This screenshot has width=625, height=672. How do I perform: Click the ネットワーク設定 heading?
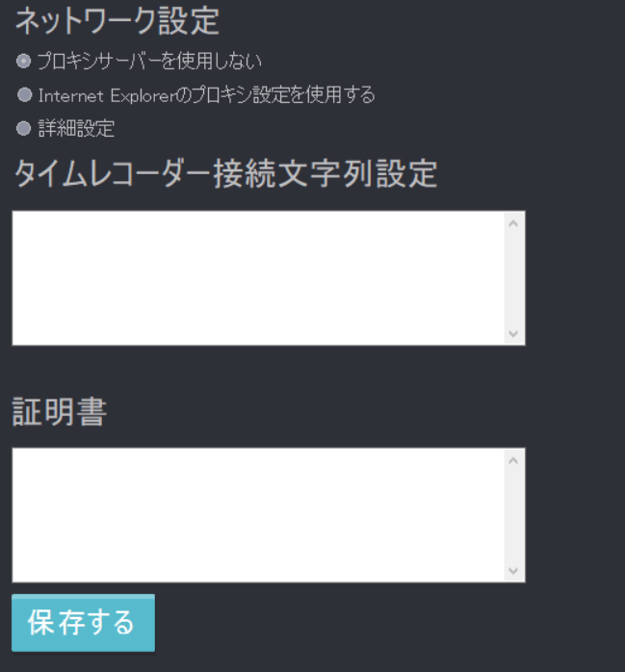[117, 20]
